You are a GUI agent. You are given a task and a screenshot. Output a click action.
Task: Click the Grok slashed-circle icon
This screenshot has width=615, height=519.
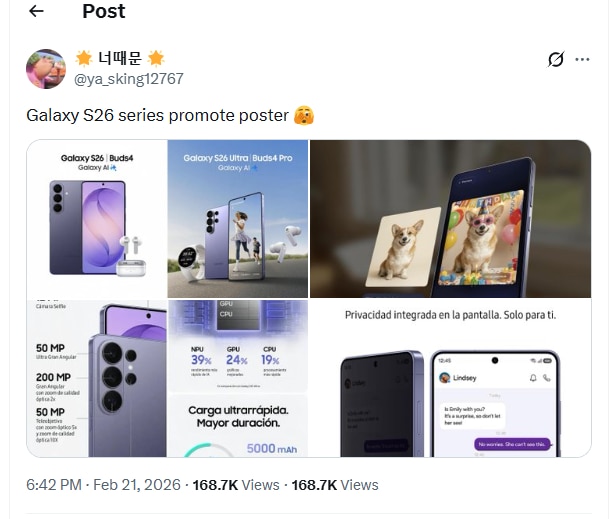(556, 59)
